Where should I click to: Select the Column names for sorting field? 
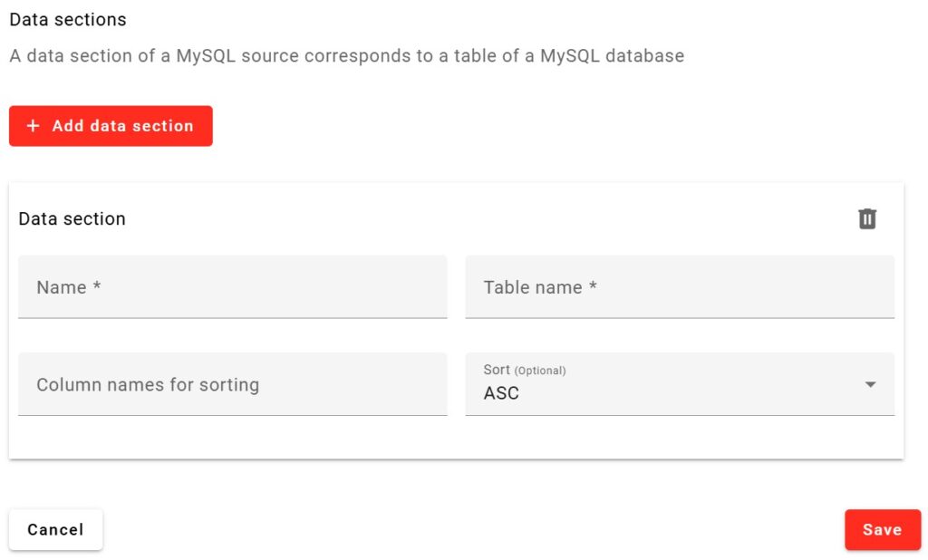coord(232,385)
